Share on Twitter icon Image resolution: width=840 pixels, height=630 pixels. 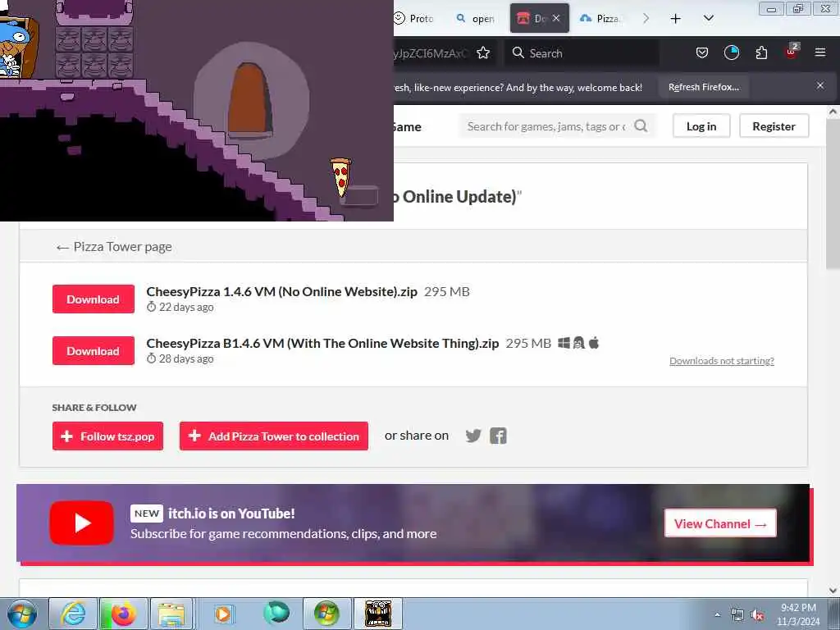pos(473,436)
